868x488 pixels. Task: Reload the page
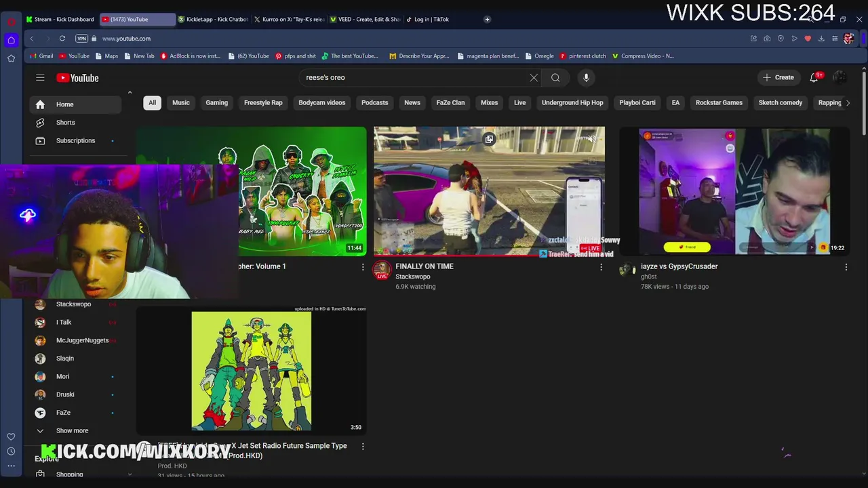tap(62, 39)
